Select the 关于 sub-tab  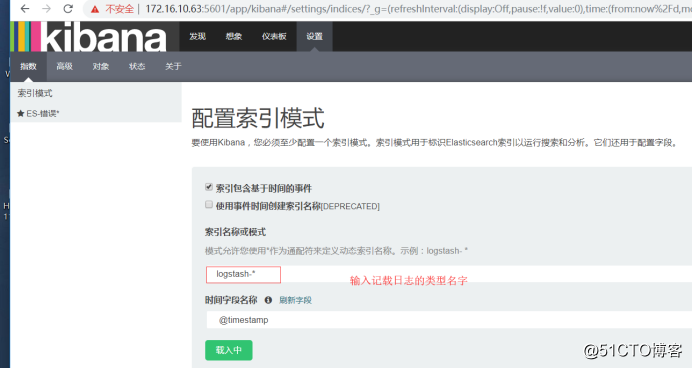coord(173,67)
